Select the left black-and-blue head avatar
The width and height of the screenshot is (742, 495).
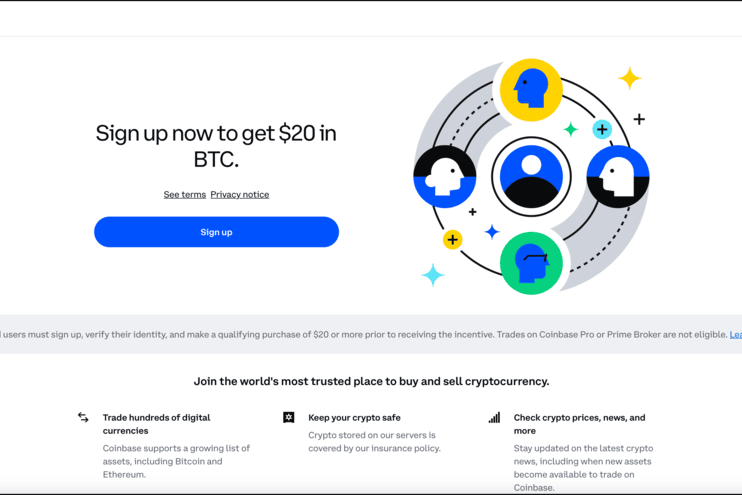pos(444,177)
